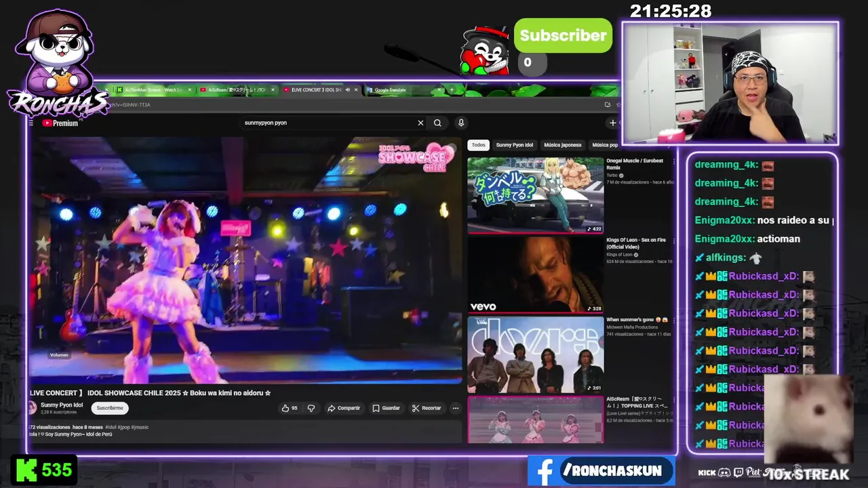Click the Facebook /RONCHASKUN banner

click(601, 470)
